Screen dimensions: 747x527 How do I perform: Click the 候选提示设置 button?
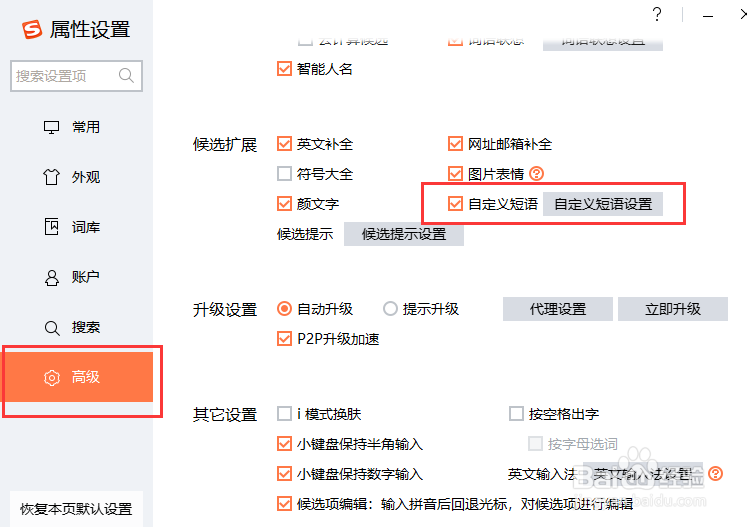click(x=404, y=234)
